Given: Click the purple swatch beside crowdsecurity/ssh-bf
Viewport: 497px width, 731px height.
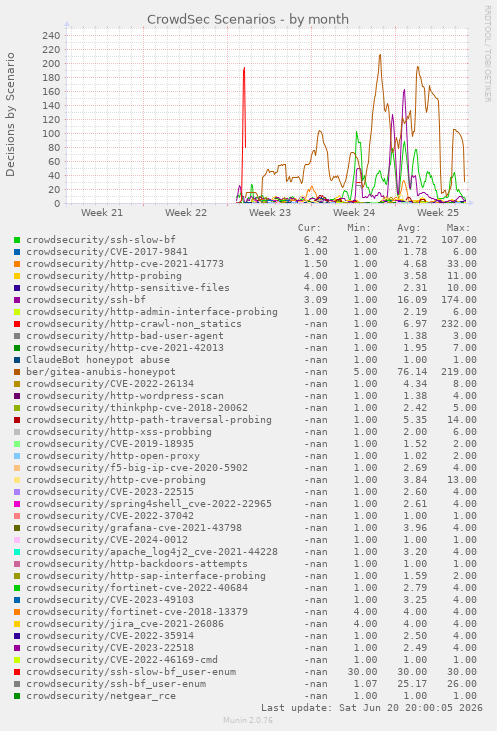Looking at the screenshot, I should [17, 300].
